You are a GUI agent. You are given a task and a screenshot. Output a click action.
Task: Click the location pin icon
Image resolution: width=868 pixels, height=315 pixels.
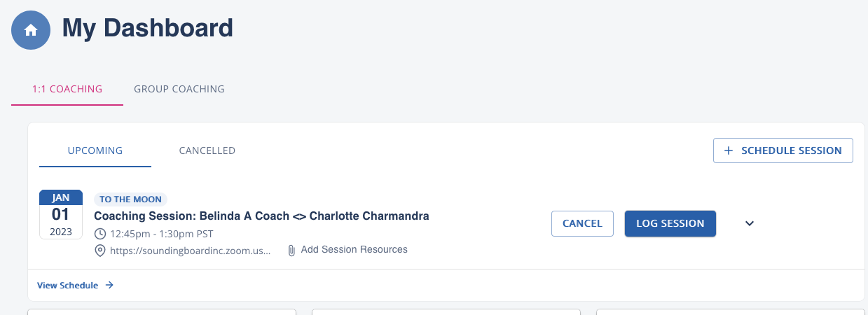[100, 251]
